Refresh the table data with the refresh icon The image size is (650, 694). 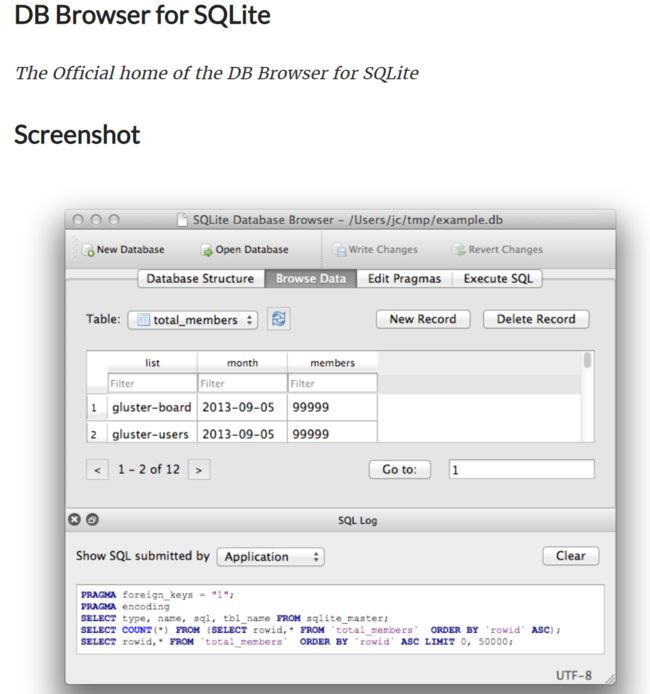coord(278,319)
